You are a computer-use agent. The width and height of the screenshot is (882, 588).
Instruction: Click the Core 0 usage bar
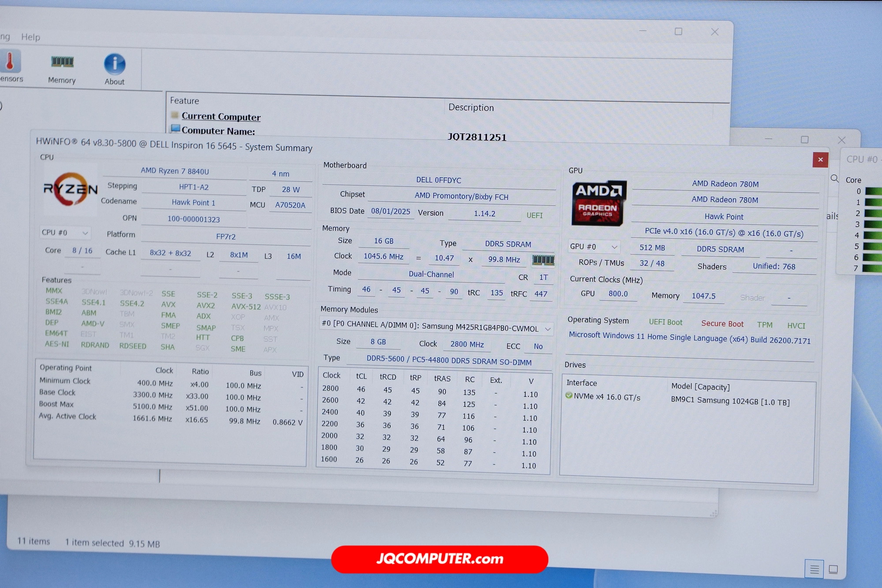point(873,191)
